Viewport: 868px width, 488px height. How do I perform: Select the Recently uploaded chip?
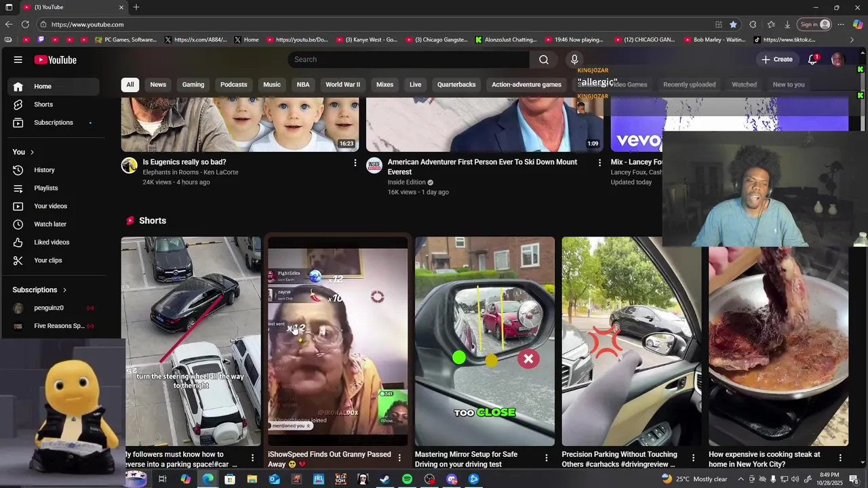[x=690, y=85]
